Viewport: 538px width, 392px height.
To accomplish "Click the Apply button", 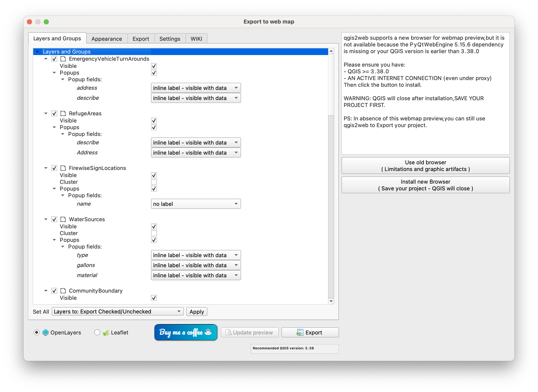I will click(x=197, y=312).
